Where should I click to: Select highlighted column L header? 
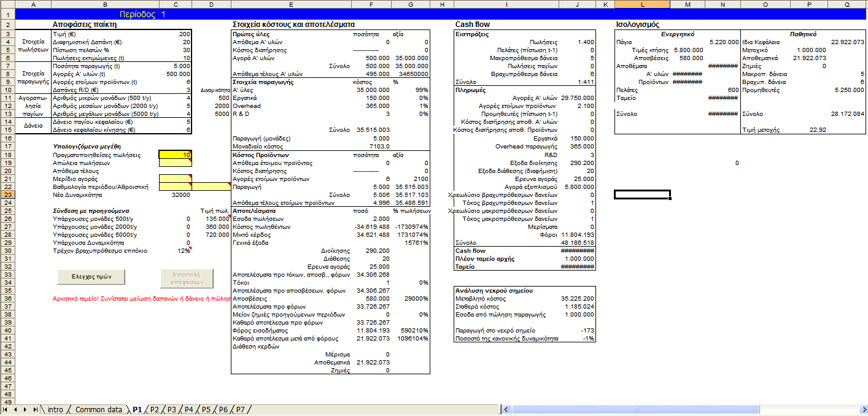pyautogui.click(x=642, y=4)
